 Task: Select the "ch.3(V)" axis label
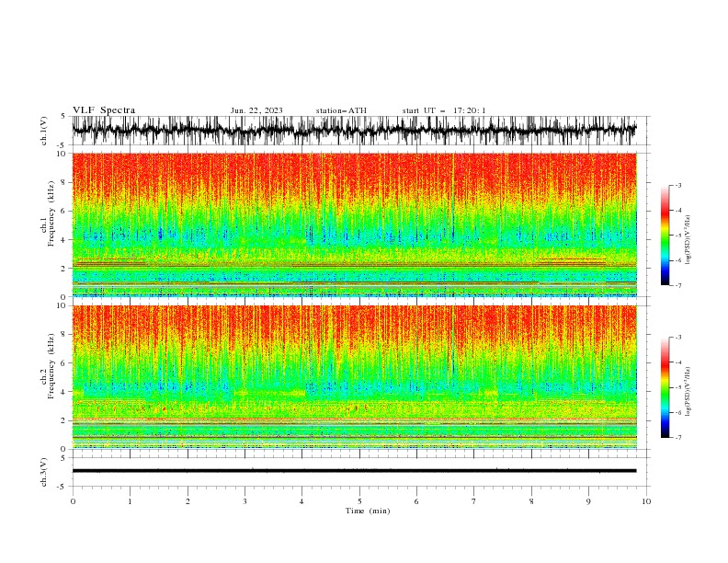pos(44,472)
